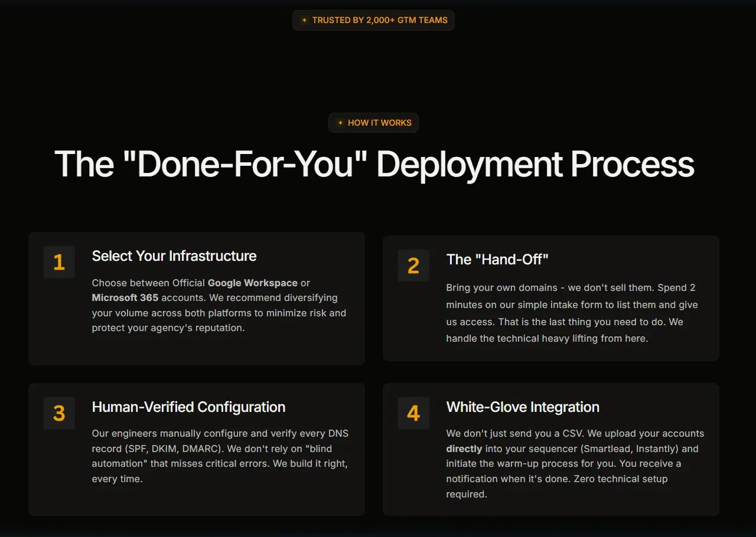
Task: Click the bold Microsoft 365 text
Action: [x=125, y=297]
